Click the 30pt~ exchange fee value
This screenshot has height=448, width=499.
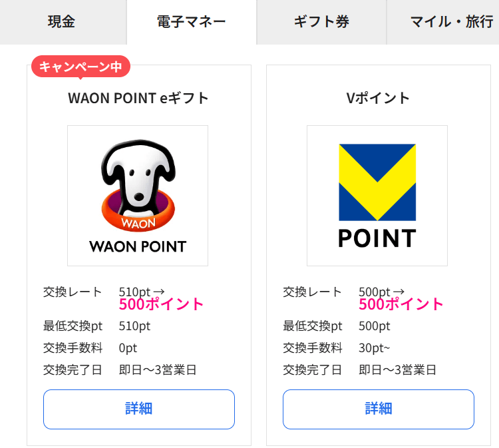(373, 347)
